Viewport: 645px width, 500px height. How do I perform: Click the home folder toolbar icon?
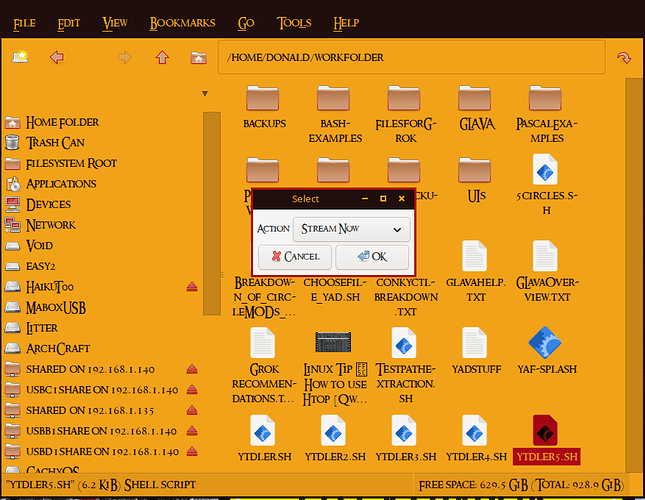[x=198, y=58]
